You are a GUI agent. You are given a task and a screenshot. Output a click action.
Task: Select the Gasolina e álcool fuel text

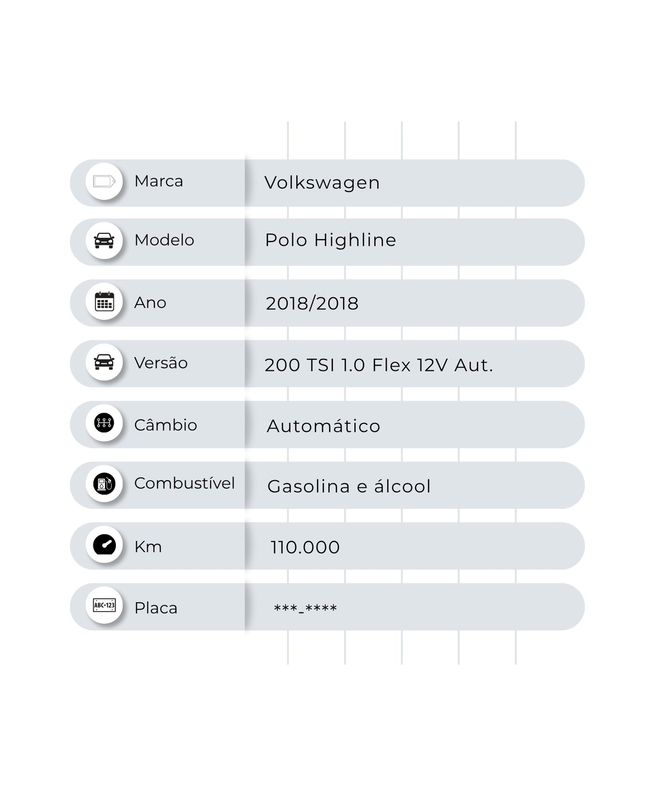click(x=349, y=486)
